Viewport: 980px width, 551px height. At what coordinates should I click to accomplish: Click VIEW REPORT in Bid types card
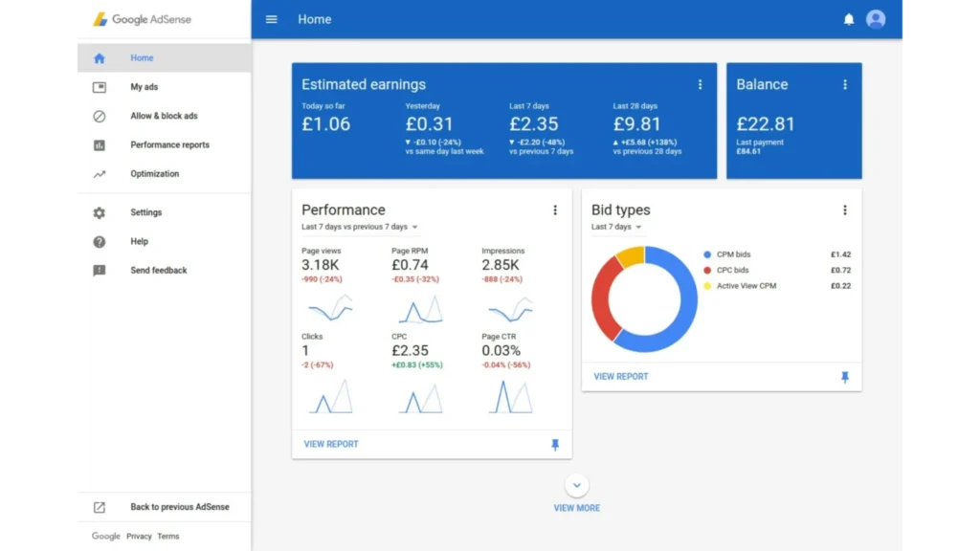620,377
